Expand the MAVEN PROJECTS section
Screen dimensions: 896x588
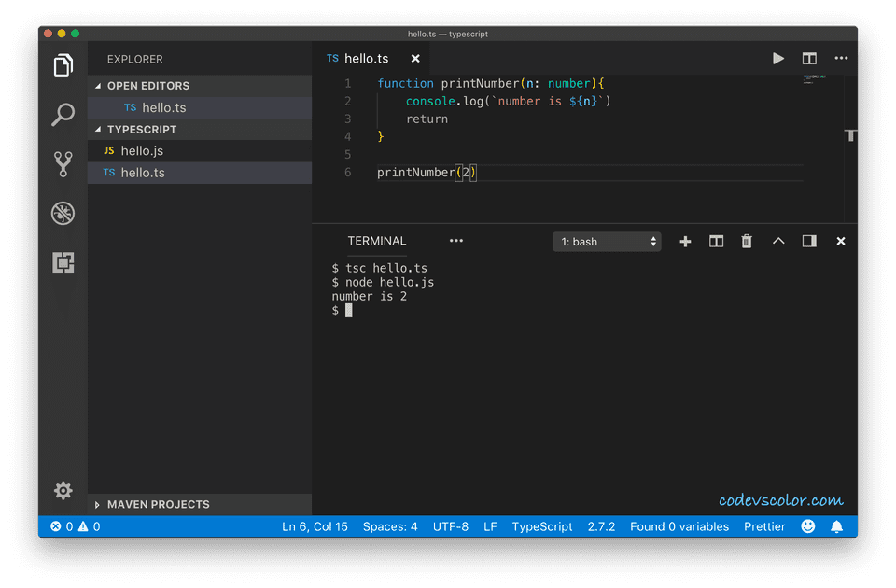click(x=158, y=505)
